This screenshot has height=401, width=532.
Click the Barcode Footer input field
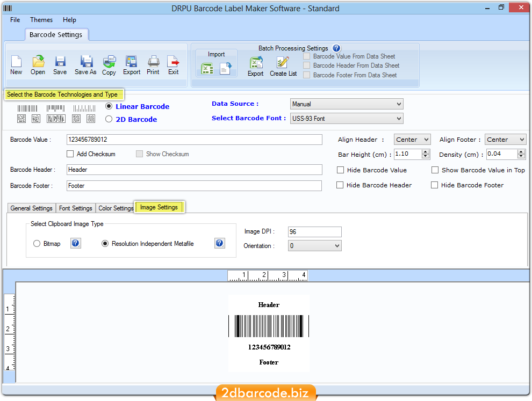194,185
